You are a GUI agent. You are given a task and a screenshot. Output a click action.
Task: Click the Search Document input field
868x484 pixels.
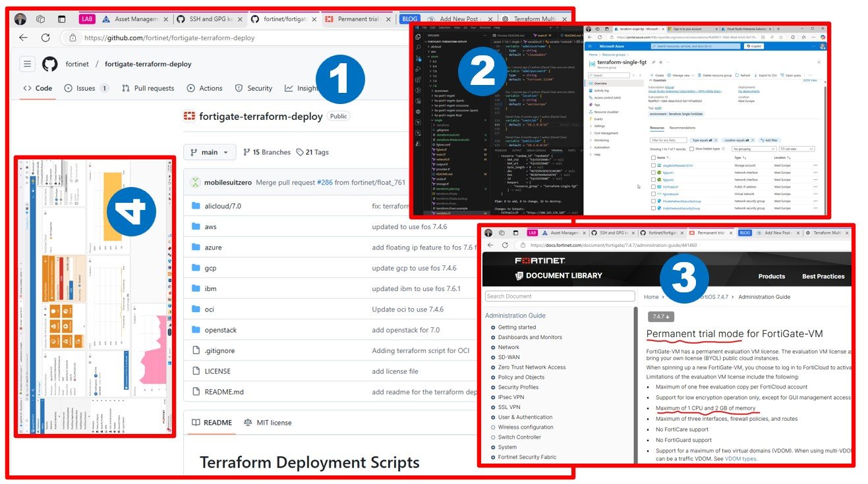560,296
